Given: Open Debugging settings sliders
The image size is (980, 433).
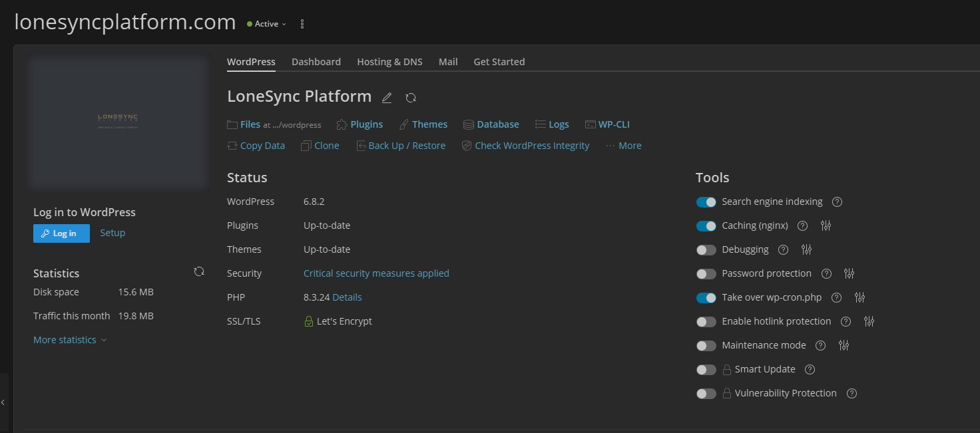Looking at the screenshot, I should tap(807, 249).
